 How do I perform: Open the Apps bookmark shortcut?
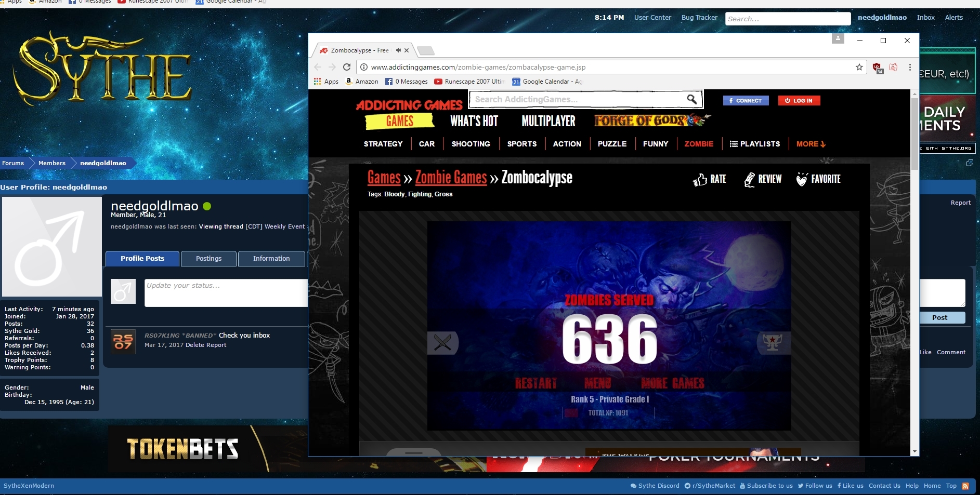pyautogui.click(x=326, y=82)
